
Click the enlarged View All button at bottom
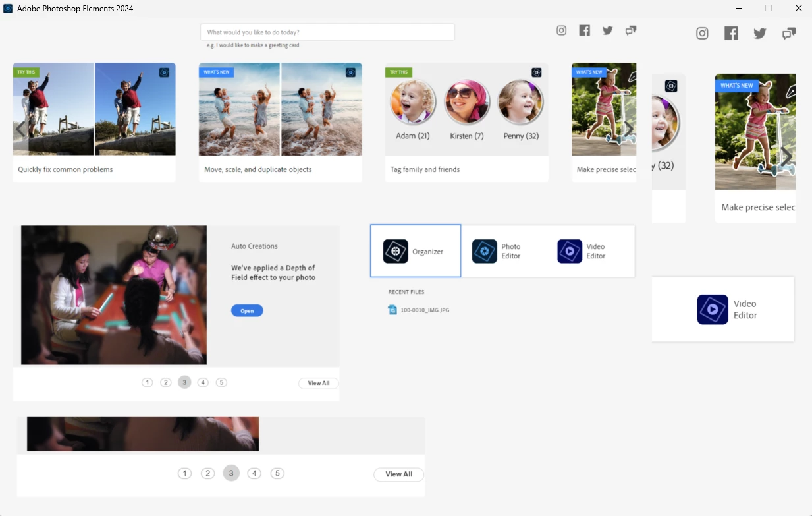[399, 474]
